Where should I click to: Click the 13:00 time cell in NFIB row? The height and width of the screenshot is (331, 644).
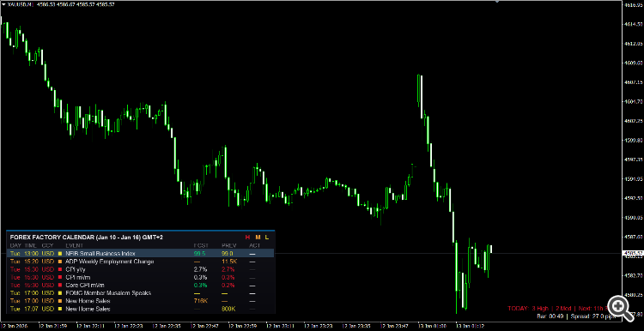tap(32, 254)
